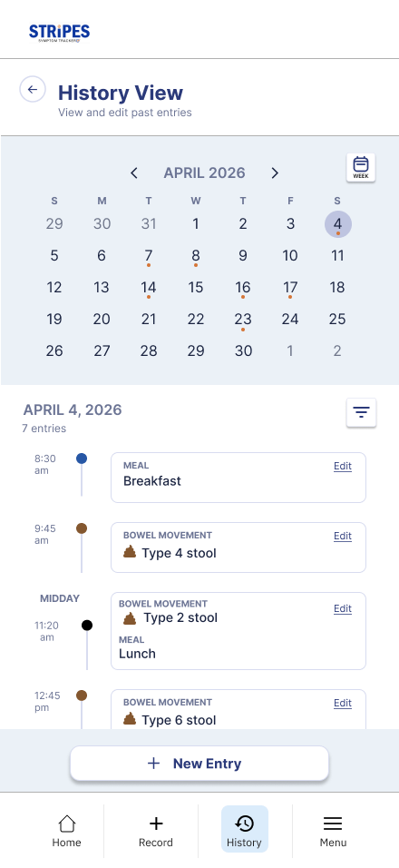Go to Home in bottom navigation
The width and height of the screenshot is (399, 868).
[x=66, y=831]
